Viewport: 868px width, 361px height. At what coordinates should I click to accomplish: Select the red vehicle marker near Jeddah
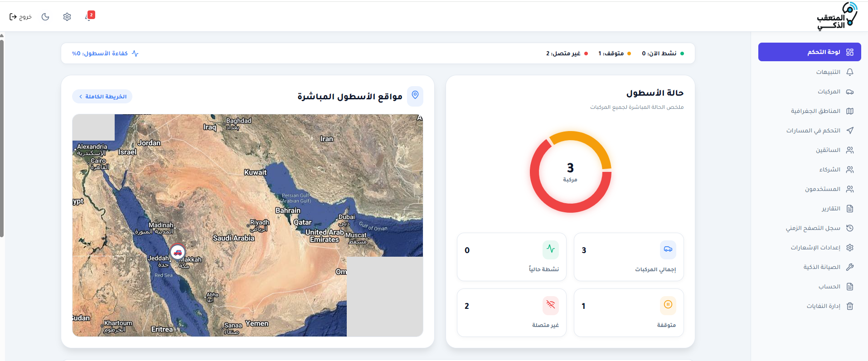point(178,252)
